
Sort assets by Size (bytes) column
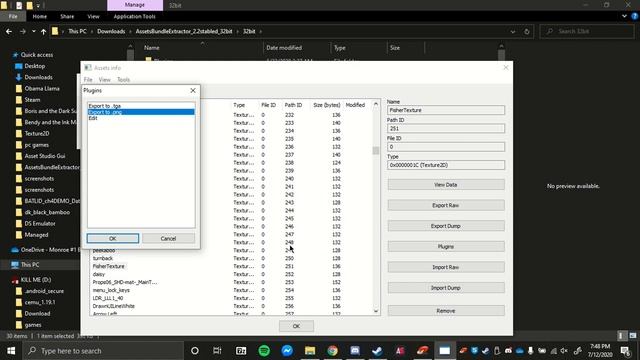327,105
